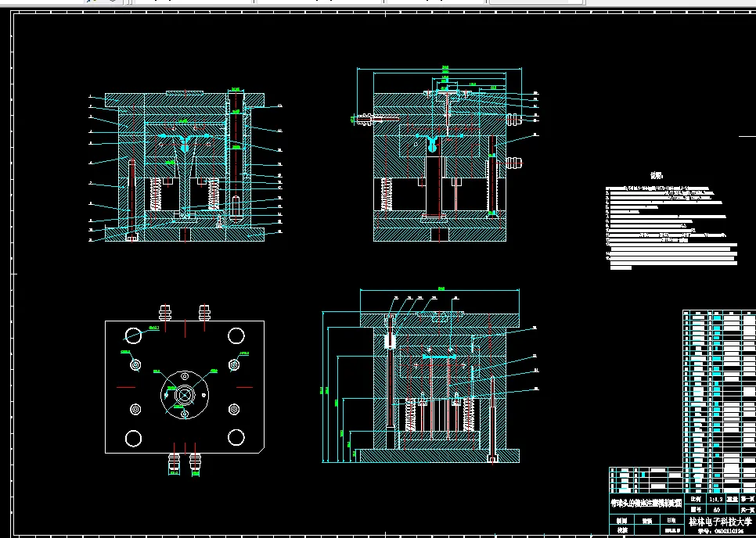This screenshot has width=756, height=538.
Task: Click the 说明 notes heading
Action: click(656, 176)
